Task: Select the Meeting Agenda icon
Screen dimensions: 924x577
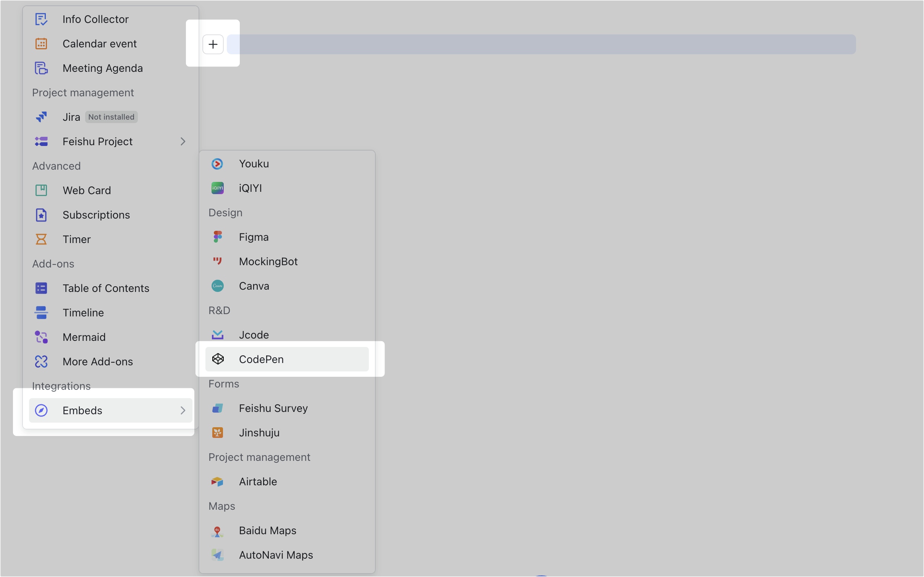Action: [x=41, y=68]
